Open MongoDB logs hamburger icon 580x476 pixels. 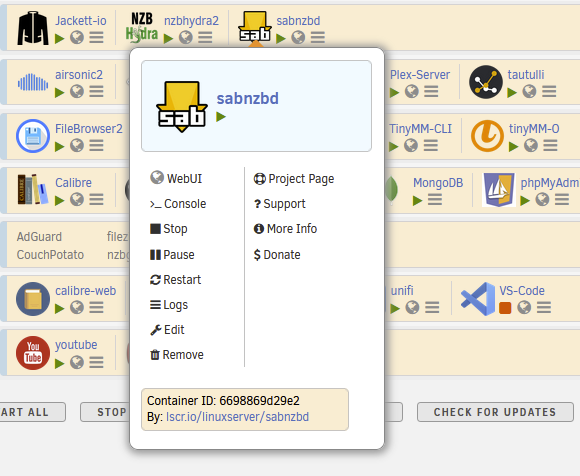coord(435,199)
